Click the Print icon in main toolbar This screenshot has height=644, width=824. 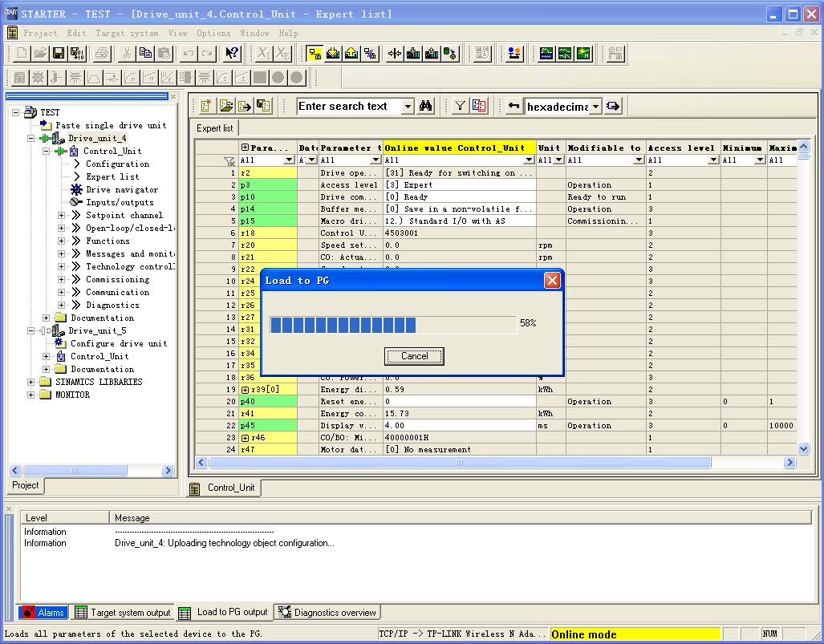click(x=102, y=54)
